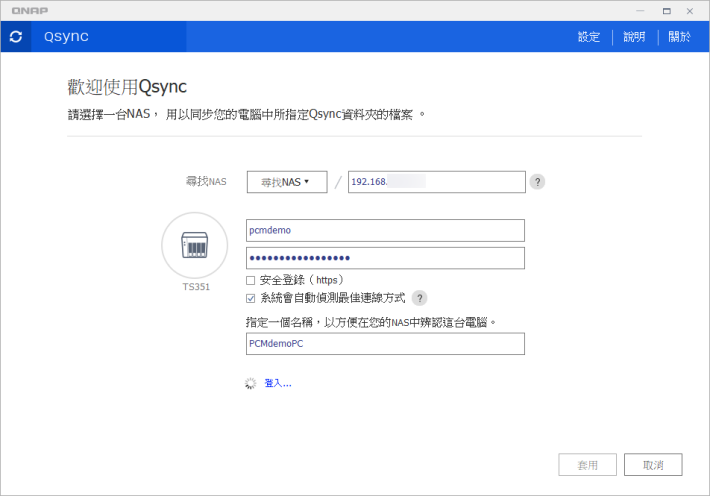Click the 套用 apply button
710x496 pixels.
point(587,465)
